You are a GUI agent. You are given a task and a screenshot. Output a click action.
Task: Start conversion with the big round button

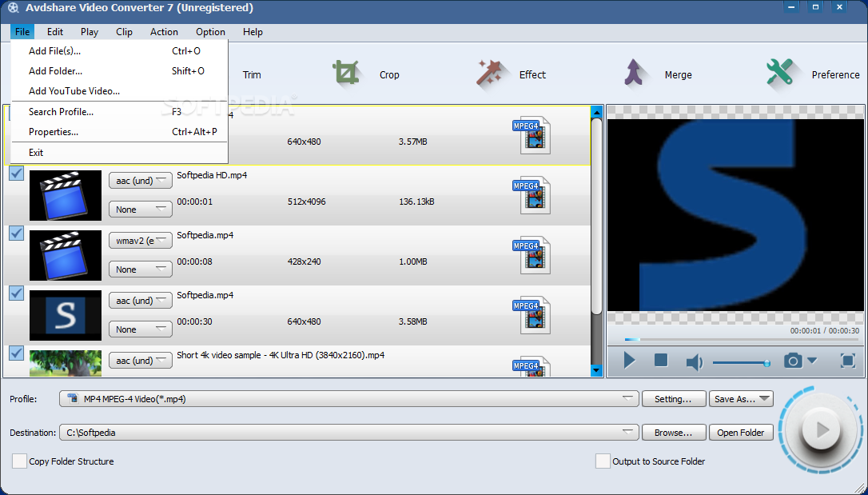[821, 429]
